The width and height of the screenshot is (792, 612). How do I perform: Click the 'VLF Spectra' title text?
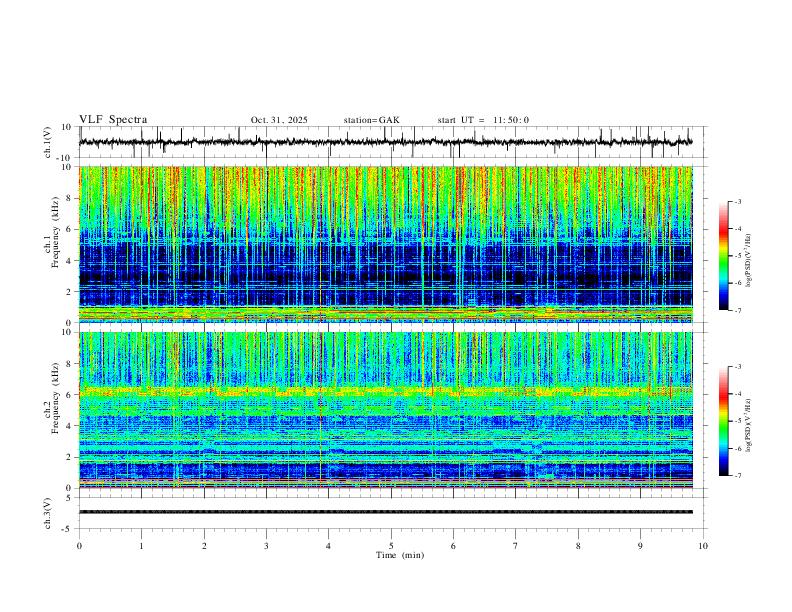(113, 120)
